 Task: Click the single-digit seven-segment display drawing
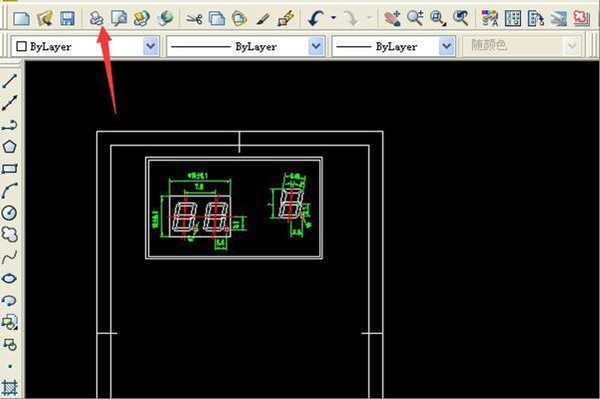click(292, 203)
